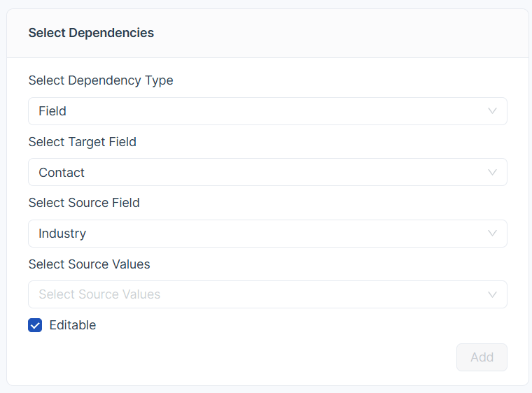This screenshot has width=532, height=393.
Task: Expand the Select Target Field combo box
Action: tap(267, 172)
